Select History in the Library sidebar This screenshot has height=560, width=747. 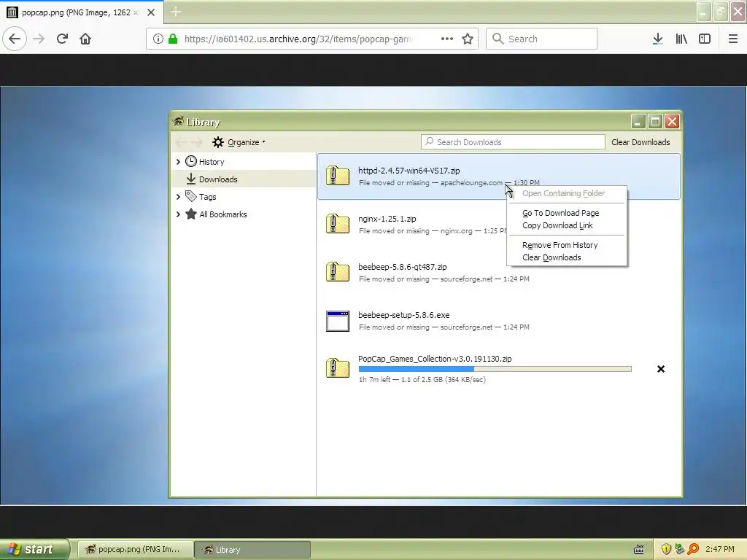pyautogui.click(x=212, y=162)
